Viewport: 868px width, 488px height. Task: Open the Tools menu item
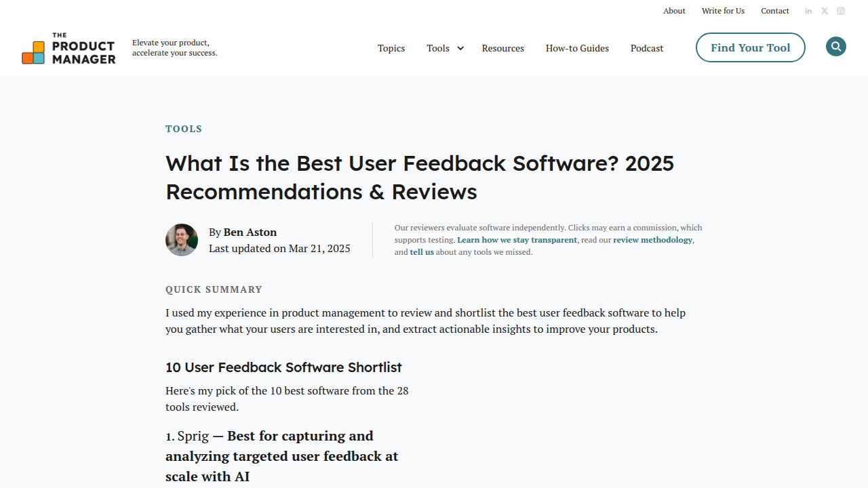click(438, 48)
